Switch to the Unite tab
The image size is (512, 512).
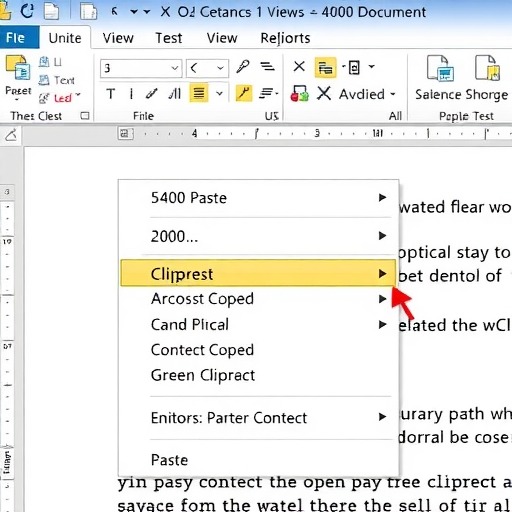pyautogui.click(x=65, y=38)
